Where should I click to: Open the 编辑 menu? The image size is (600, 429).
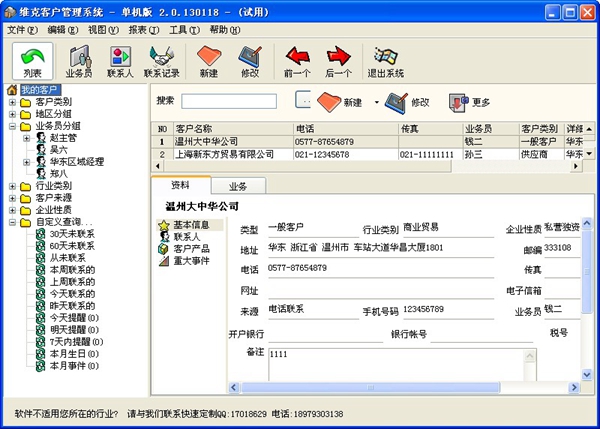63,30
